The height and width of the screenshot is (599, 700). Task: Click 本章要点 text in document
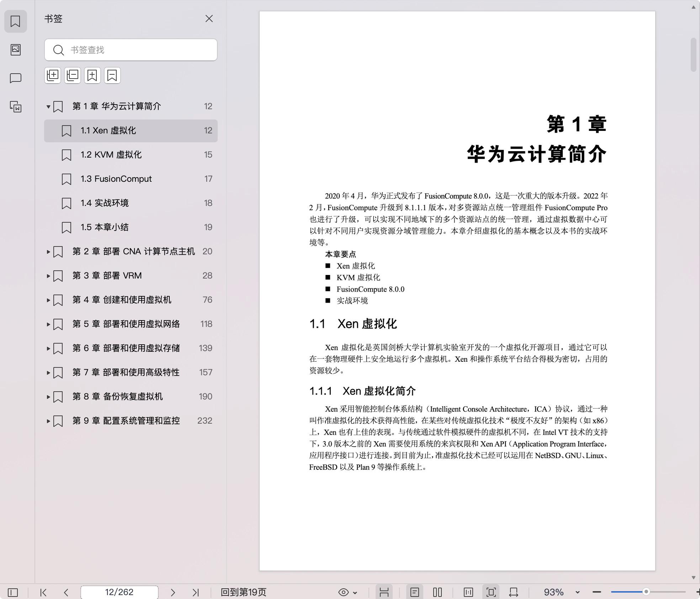coord(340,254)
